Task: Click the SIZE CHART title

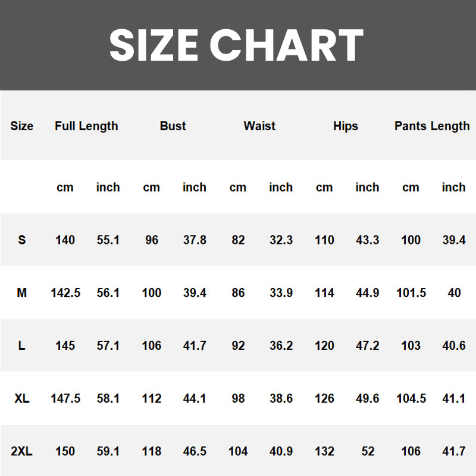Action: [x=236, y=45]
